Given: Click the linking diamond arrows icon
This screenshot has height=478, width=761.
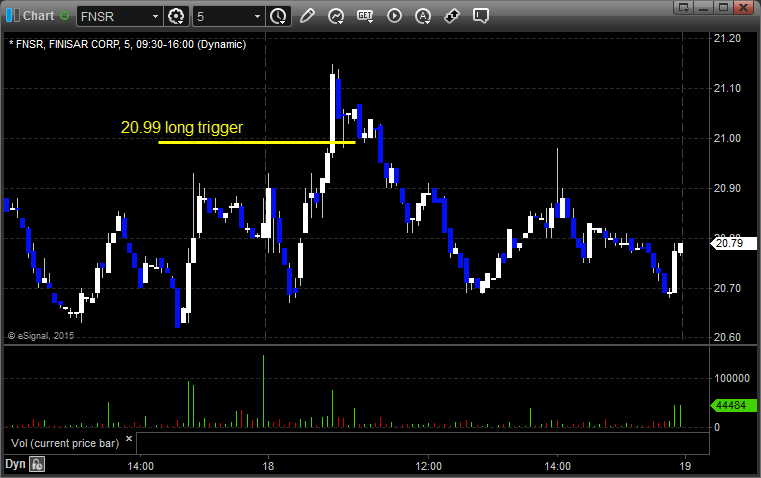Looking at the screenshot, I should coord(452,16).
